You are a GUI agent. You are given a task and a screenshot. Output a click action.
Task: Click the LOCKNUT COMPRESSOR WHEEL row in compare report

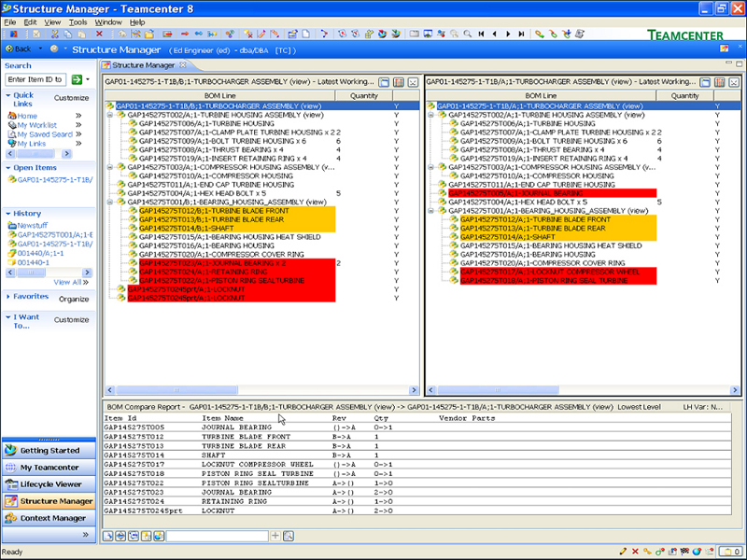[417, 464]
